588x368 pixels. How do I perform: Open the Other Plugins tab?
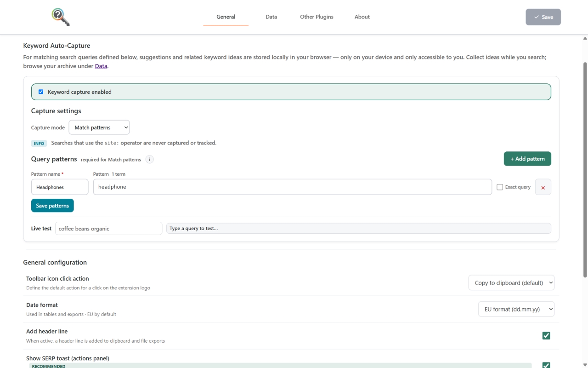[x=317, y=17]
